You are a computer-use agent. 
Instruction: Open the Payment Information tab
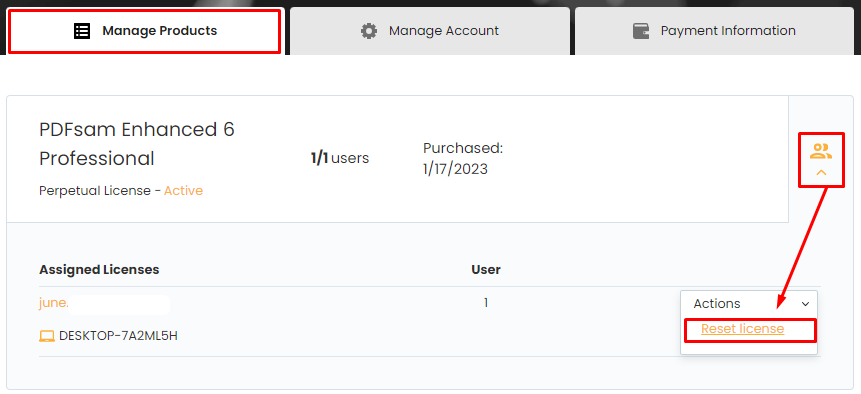[x=714, y=31]
